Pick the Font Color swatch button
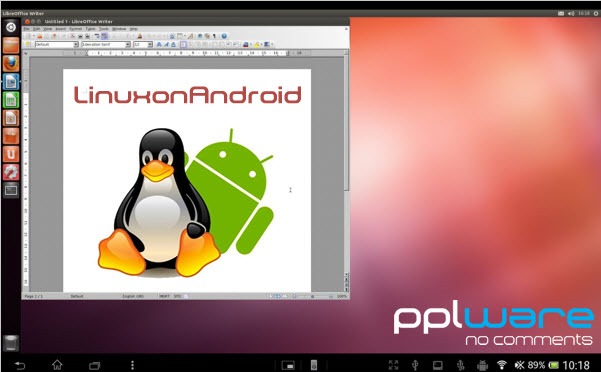 coord(245,44)
